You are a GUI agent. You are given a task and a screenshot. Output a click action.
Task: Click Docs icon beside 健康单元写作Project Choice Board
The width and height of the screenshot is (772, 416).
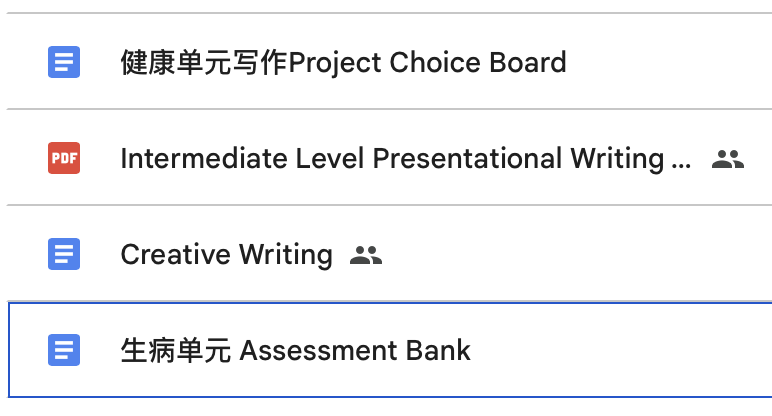pyautogui.click(x=64, y=63)
